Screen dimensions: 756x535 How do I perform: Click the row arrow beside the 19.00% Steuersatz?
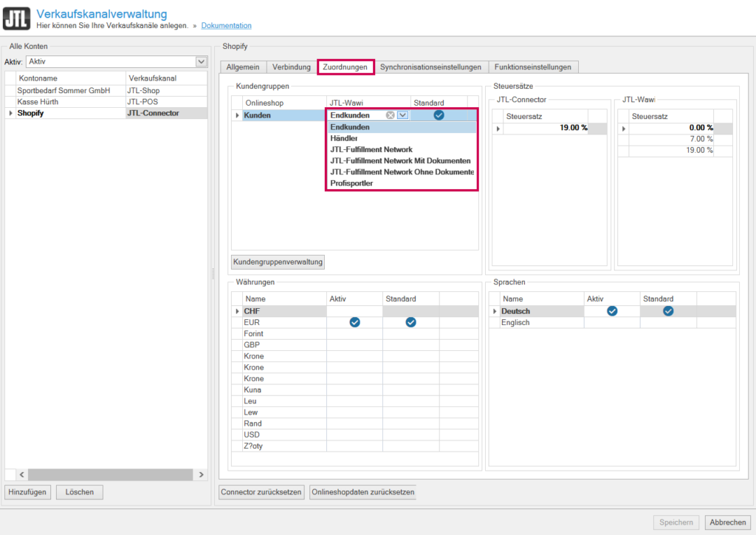(x=498, y=127)
